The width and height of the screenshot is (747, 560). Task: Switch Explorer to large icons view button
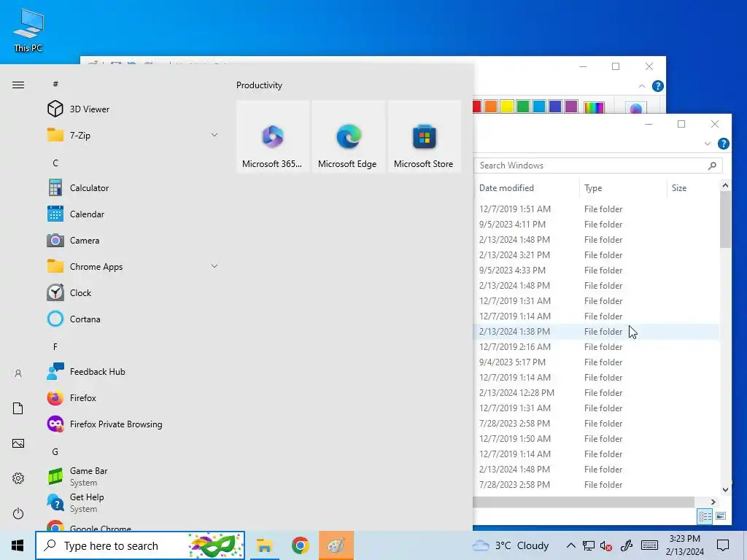[721, 516]
